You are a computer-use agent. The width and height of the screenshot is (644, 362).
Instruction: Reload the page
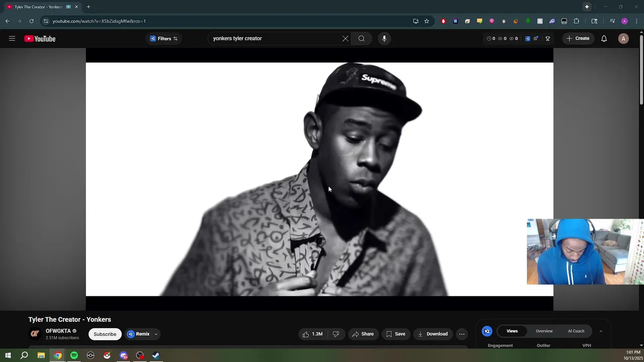[x=31, y=21]
